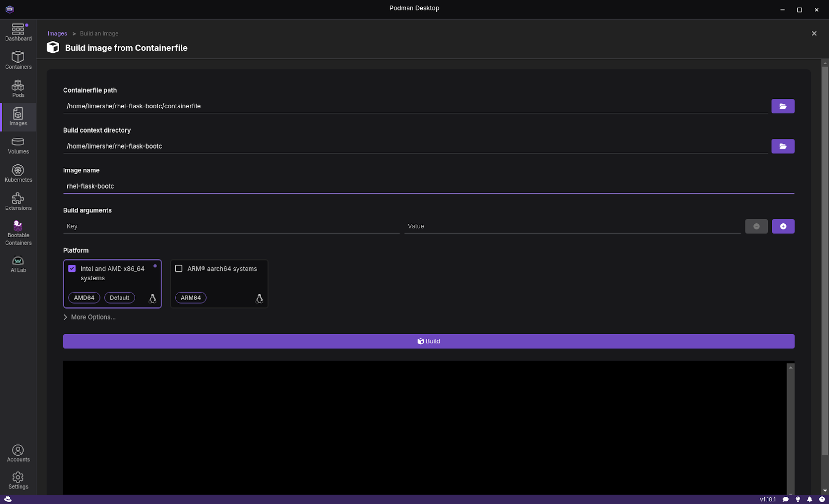Click the build argument Key field
Image resolution: width=829 pixels, height=504 pixels.
[x=231, y=226]
